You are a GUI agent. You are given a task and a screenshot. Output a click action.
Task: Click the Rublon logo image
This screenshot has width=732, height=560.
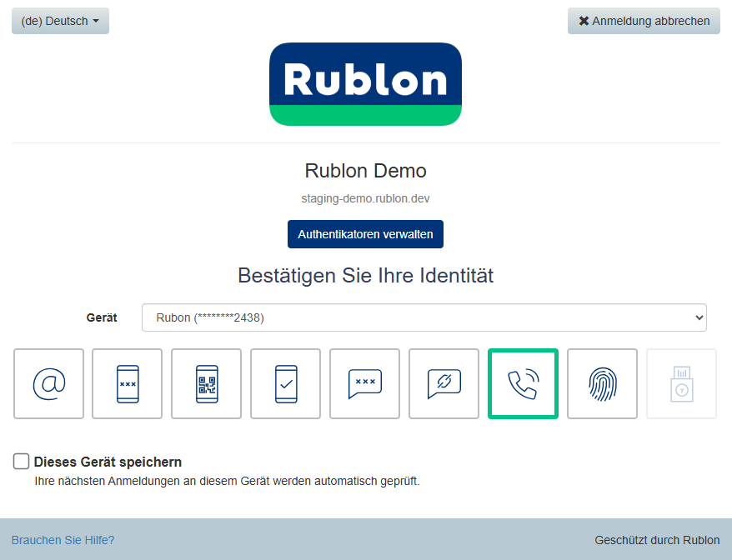[365, 84]
